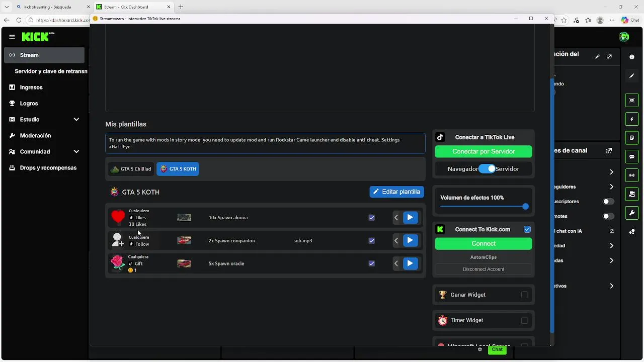Toggle the suscriptores switch in Kick panel

click(609, 202)
